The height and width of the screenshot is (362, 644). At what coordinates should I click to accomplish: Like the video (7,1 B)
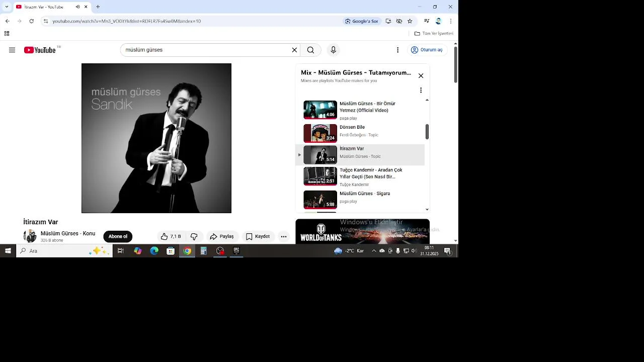(x=171, y=236)
